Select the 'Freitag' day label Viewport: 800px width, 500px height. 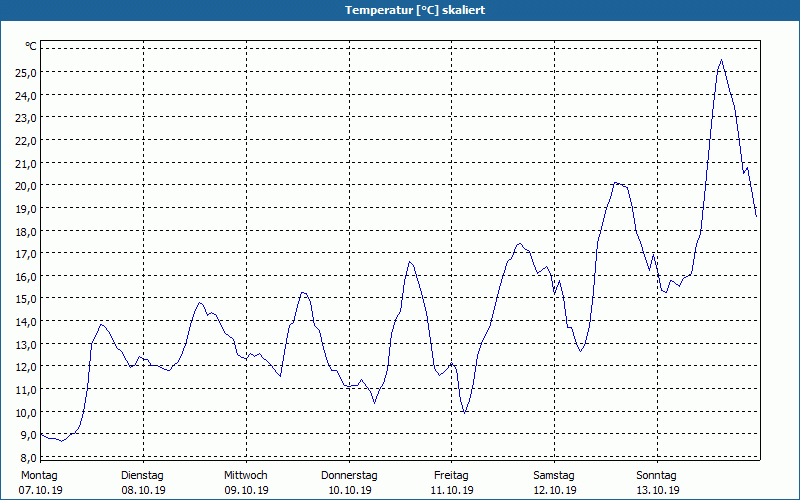(x=451, y=476)
